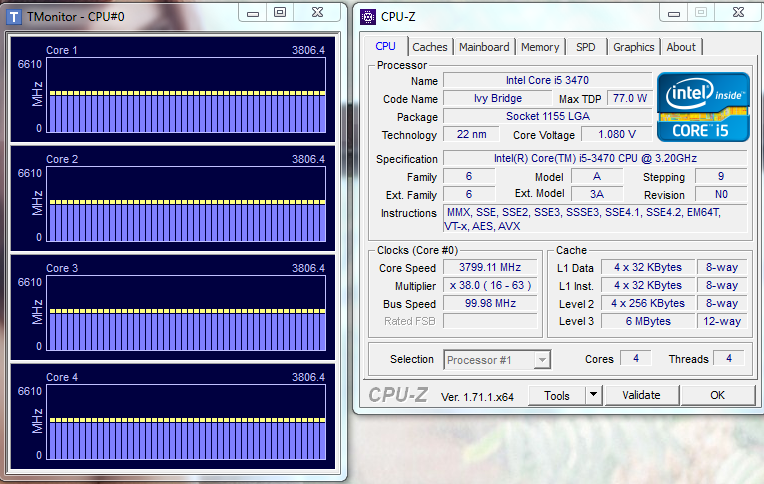
Task: Click the Ext. Model value '3A'
Action: point(597,194)
